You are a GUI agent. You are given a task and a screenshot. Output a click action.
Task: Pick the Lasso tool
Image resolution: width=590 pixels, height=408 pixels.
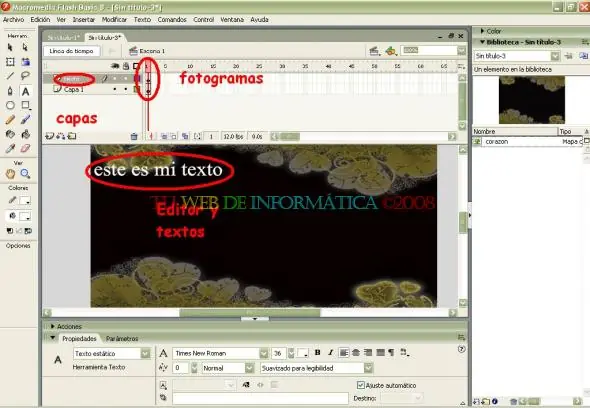25,76
